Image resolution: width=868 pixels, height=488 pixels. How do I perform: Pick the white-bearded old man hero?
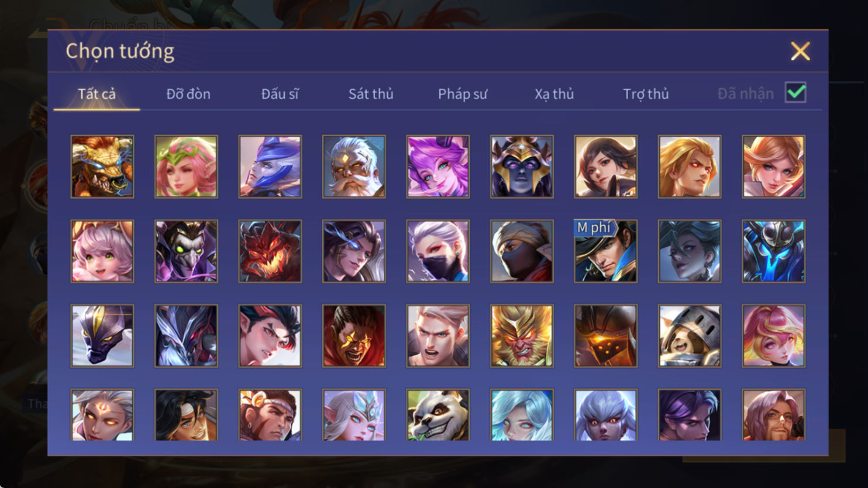click(x=354, y=167)
